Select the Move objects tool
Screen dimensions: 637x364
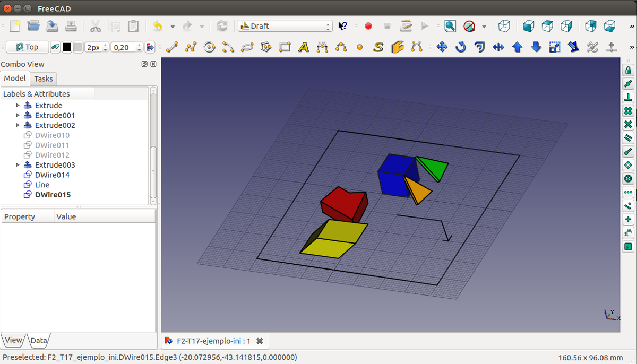[442, 47]
